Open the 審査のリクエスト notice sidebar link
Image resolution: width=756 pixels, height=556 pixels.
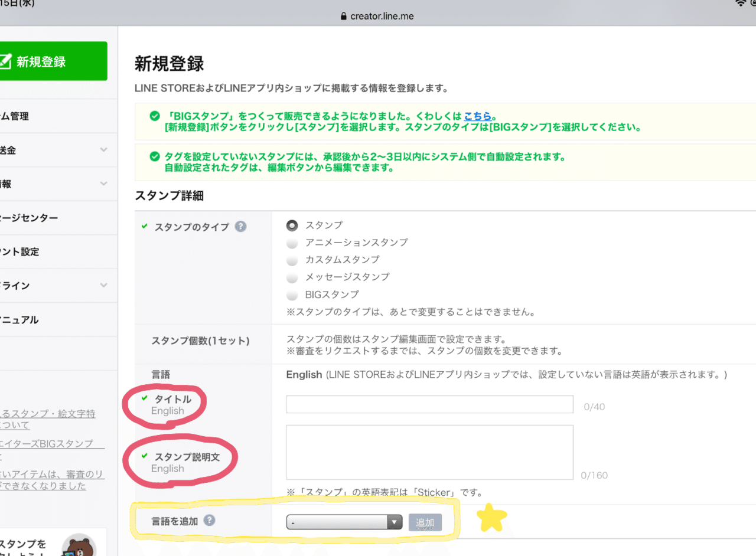tap(52, 480)
